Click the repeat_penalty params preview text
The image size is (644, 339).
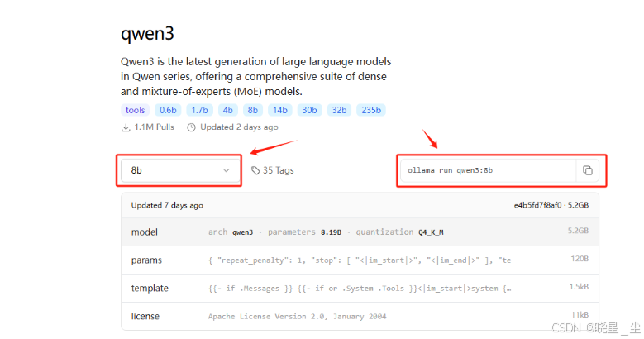pos(360,260)
